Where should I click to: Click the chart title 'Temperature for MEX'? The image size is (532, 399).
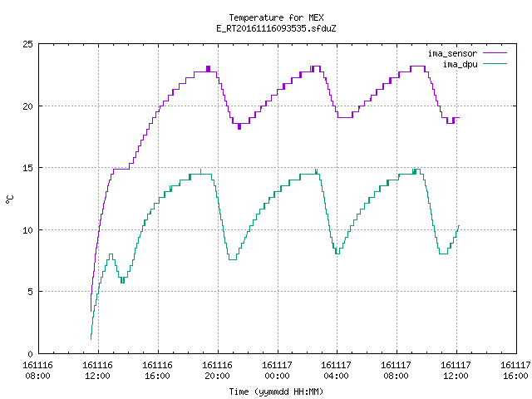click(x=276, y=17)
